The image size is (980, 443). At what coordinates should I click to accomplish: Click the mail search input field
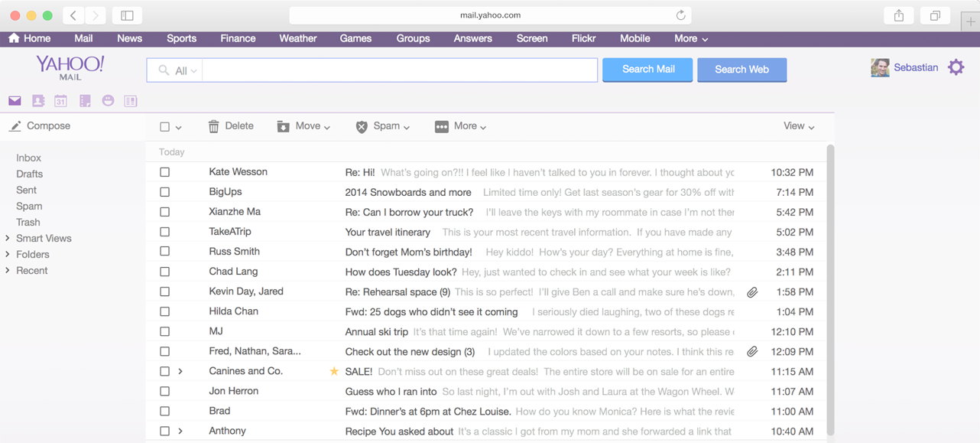click(399, 70)
